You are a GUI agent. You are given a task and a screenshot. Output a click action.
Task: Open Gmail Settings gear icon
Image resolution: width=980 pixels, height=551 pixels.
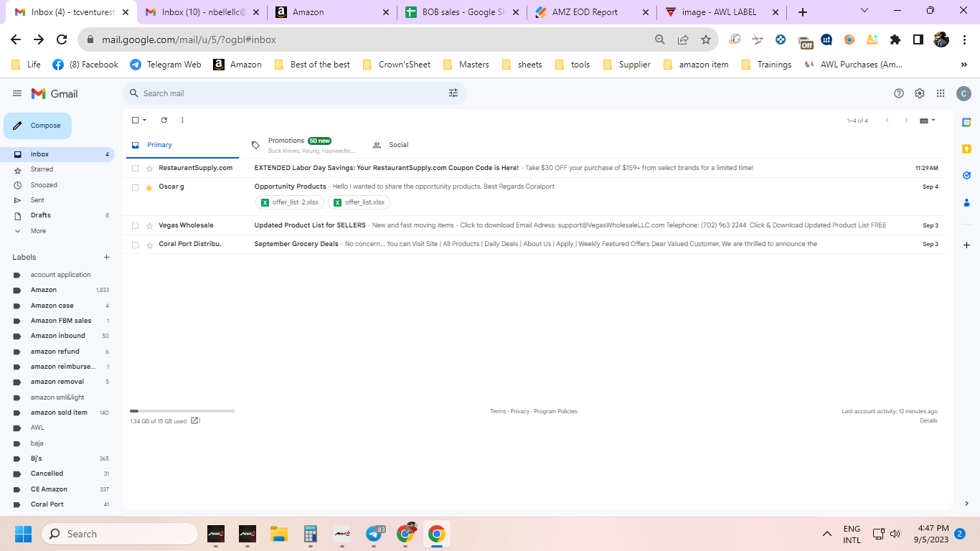(920, 93)
